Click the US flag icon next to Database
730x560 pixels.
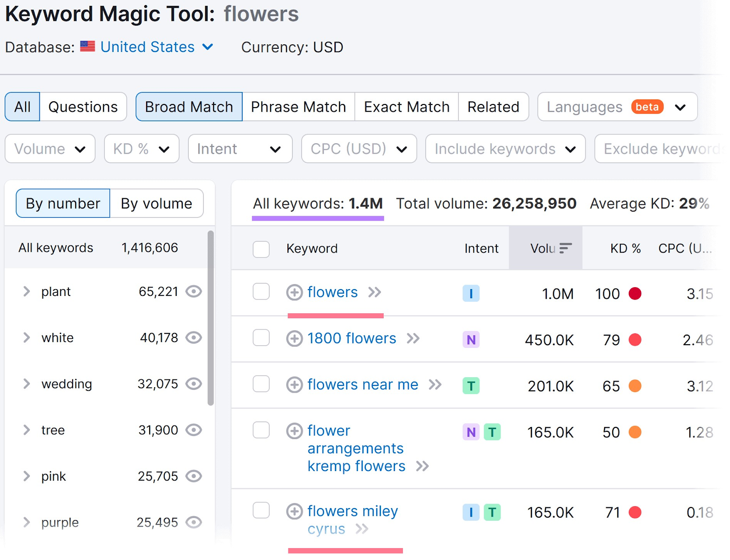click(87, 46)
